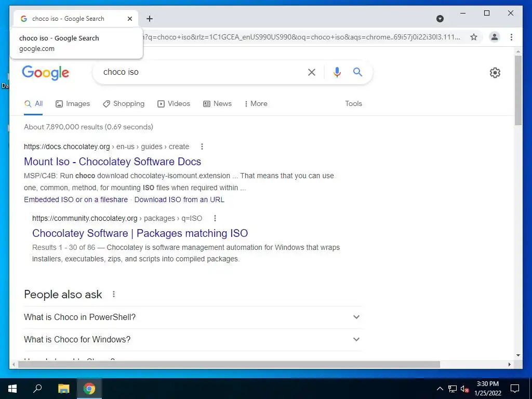Start voice search with microphone icon
Screen dimensions: 532x399
tap(337, 72)
